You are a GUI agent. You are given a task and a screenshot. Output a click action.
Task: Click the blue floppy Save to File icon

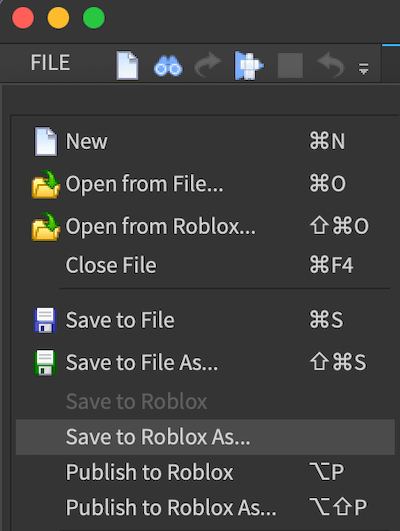(45, 320)
